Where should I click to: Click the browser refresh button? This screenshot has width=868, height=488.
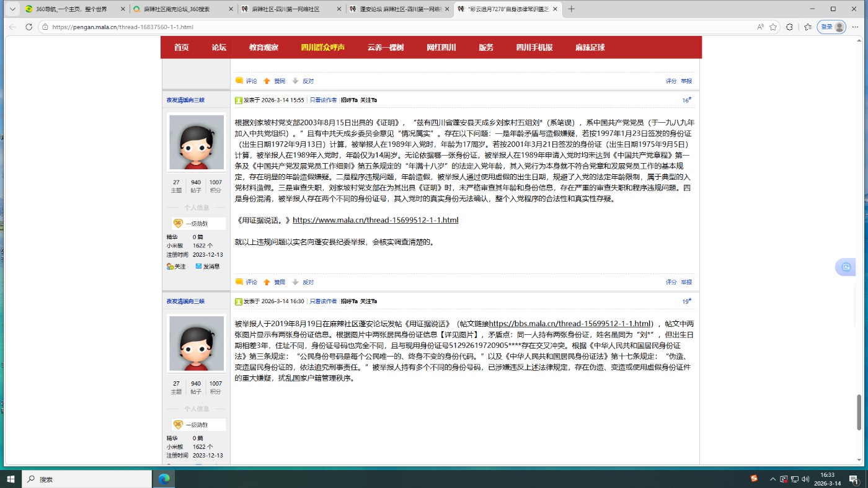coord(29,27)
